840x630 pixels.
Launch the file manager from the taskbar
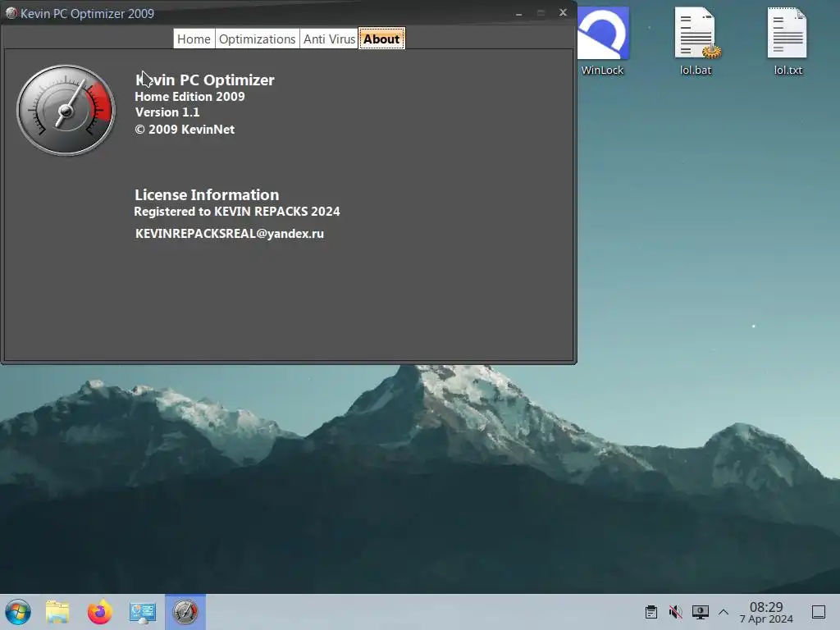(57, 612)
